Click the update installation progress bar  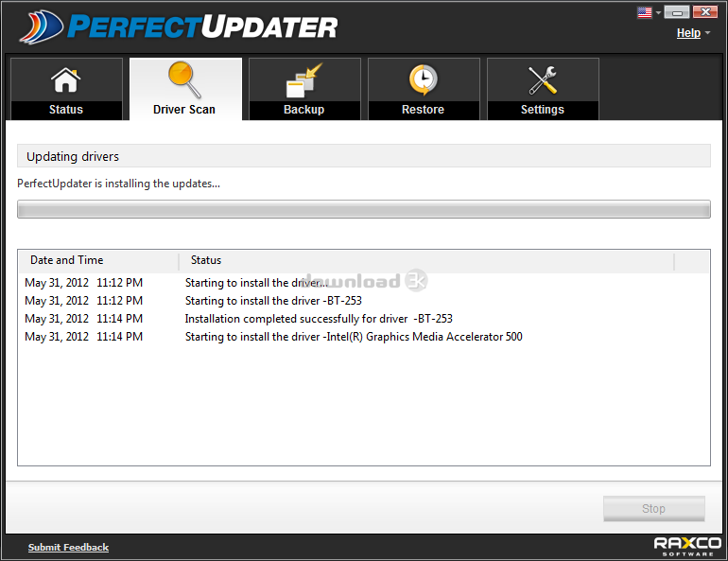coord(364,209)
